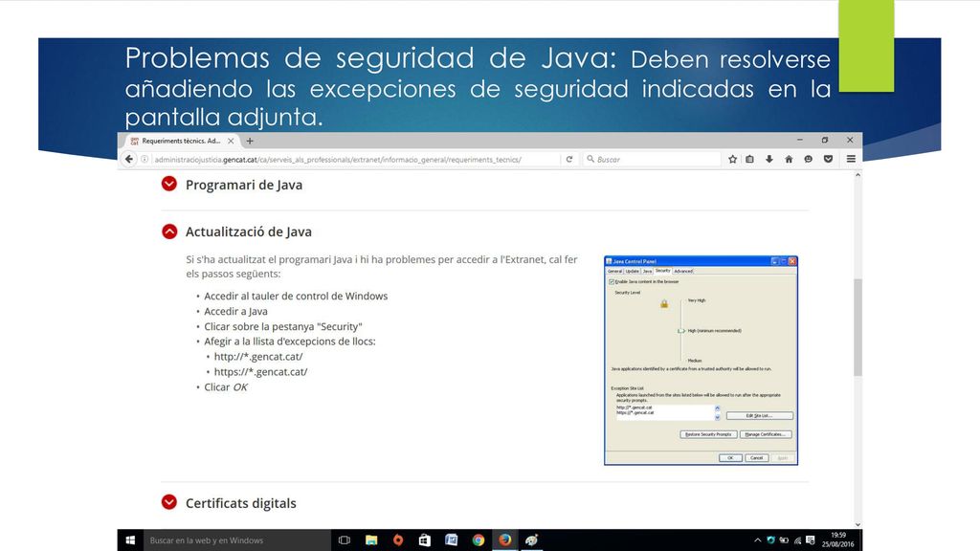Expand the Programari de Java section

pyautogui.click(x=168, y=184)
